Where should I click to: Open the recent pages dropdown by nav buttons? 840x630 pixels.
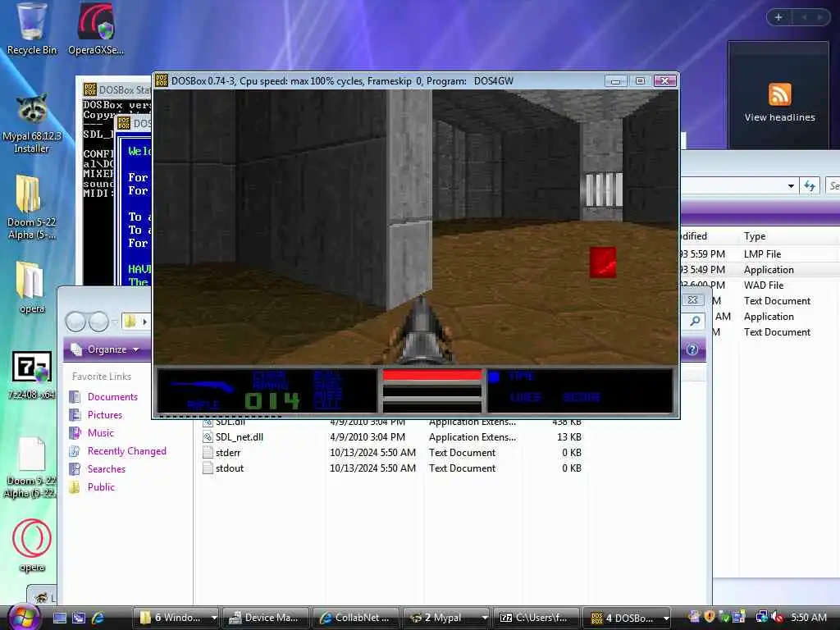point(114,322)
